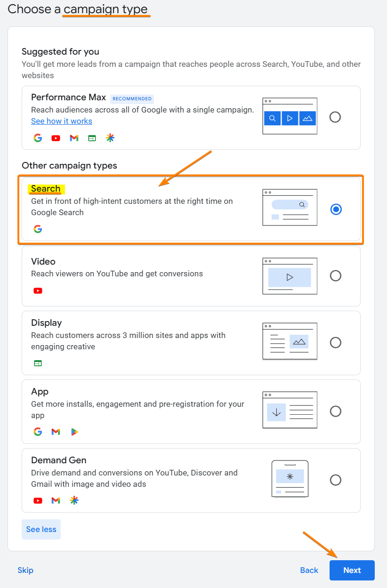Click the Gmail icon under Demand Gen
387x588 pixels.
[x=56, y=500]
